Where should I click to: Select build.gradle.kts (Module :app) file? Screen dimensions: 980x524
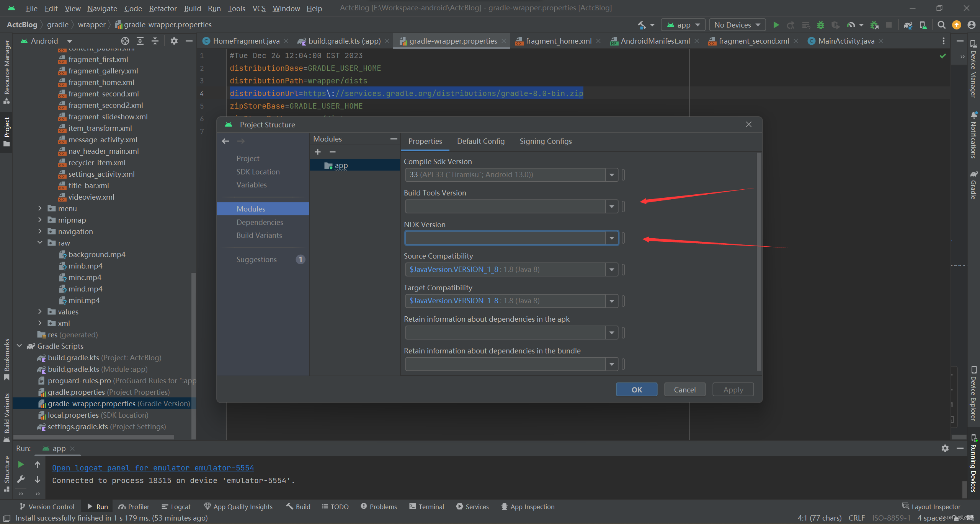(x=98, y=369)
